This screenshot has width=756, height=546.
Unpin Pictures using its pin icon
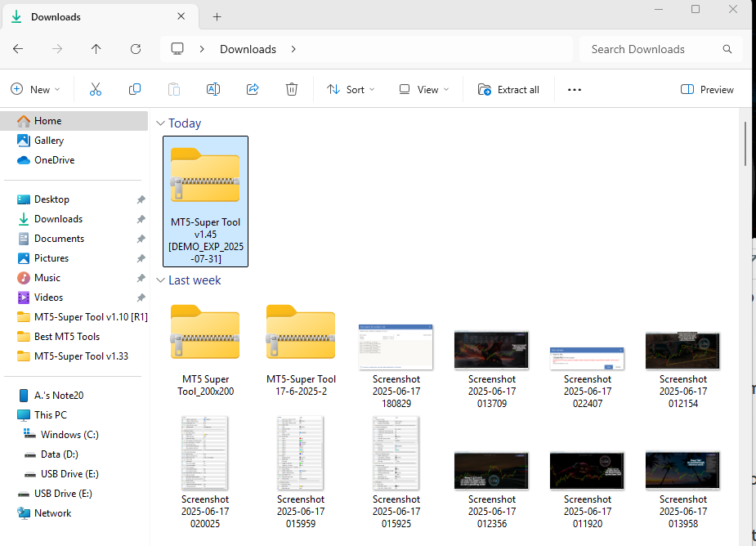coord(141,258)
